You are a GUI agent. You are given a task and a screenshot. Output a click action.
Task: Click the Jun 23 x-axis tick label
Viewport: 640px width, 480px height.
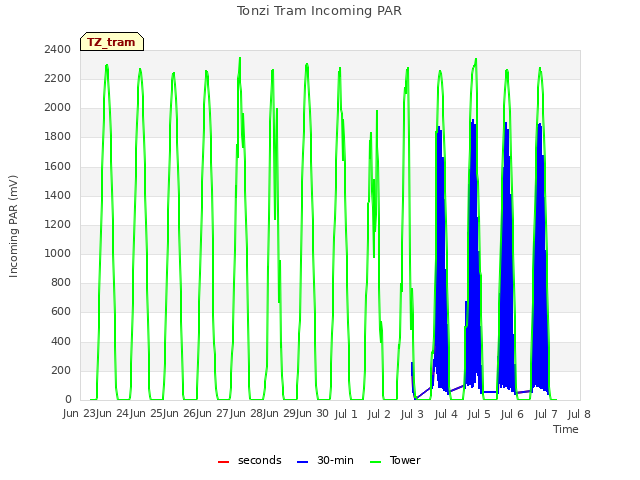point(80,414)
